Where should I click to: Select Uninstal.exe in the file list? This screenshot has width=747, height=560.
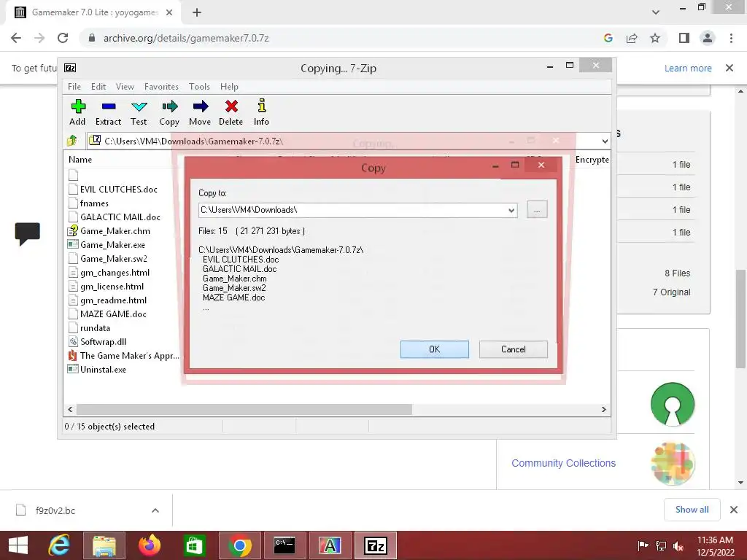tap(97, 369)
